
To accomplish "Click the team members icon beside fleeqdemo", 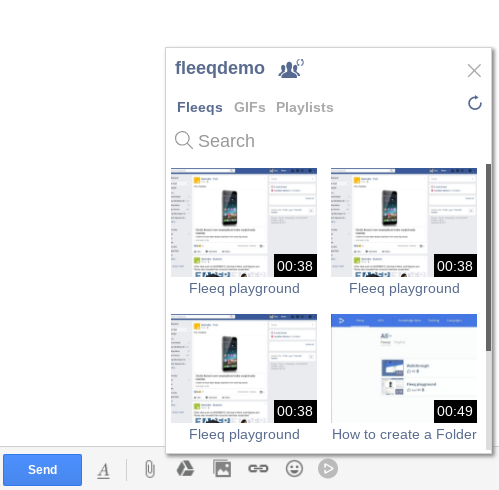I will coord(291,69).
